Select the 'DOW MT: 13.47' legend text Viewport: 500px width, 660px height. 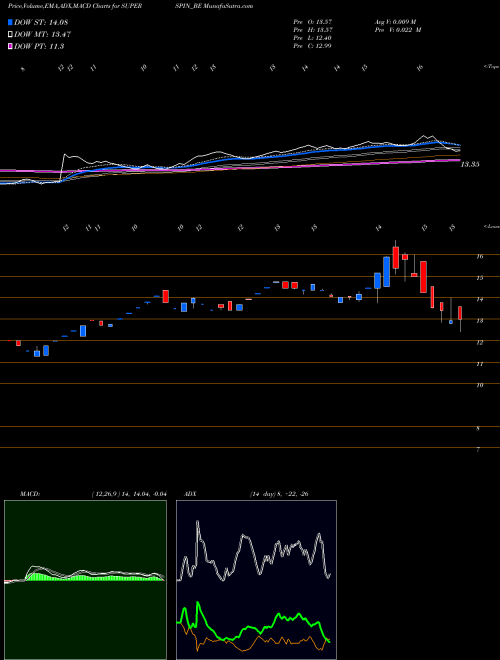click(43, 35)
